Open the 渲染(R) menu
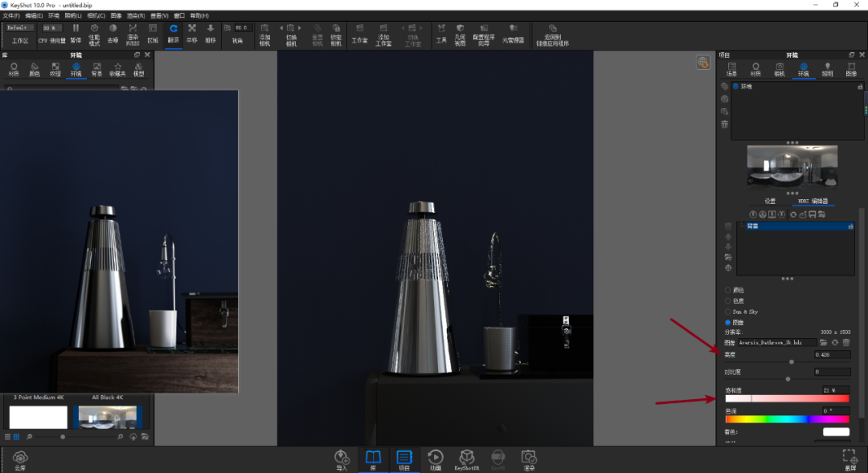 click(x=136, y=16)
